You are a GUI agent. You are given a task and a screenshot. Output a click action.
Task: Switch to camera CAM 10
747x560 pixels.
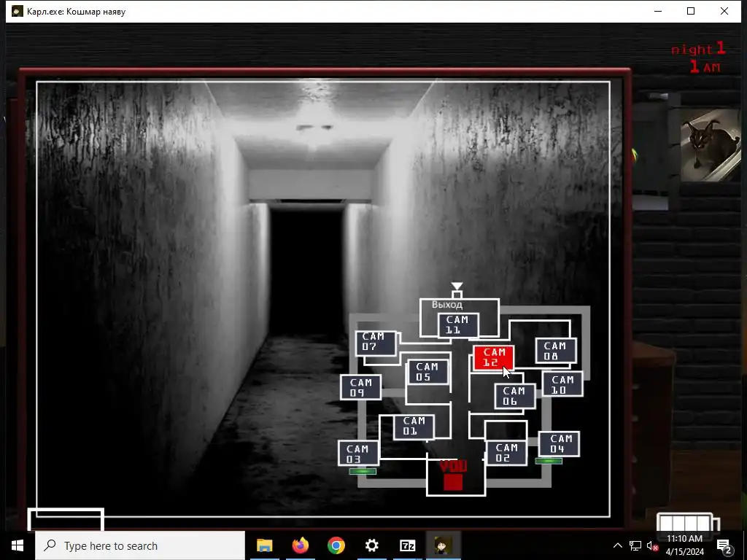point(562,384)
